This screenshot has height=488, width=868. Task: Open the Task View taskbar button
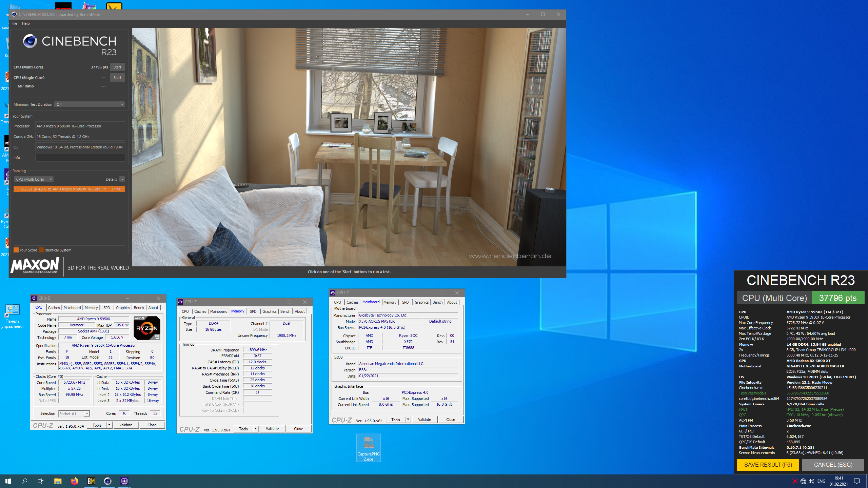pyautogui.click(x=41, y=481)
